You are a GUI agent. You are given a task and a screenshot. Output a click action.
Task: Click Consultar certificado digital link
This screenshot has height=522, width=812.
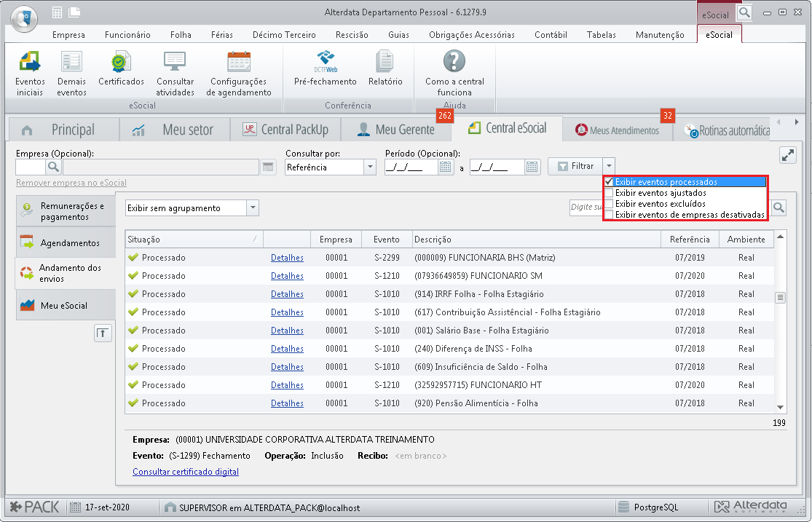[186, 471]
